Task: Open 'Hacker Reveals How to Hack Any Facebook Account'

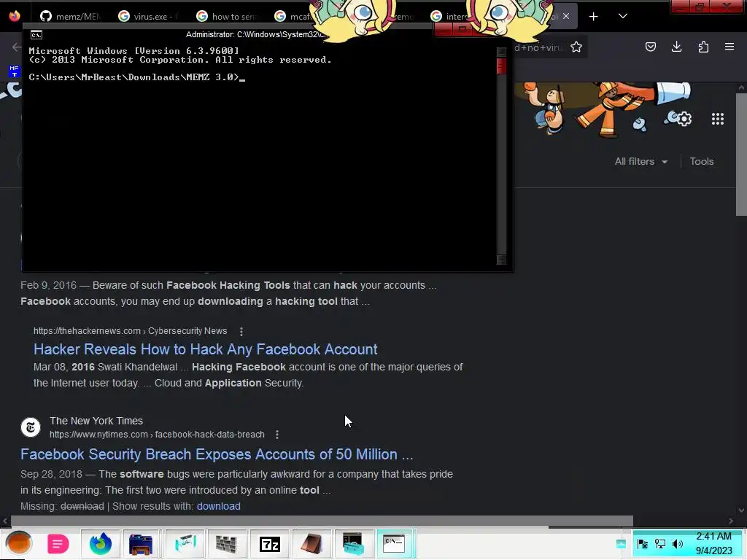Action: point(205,349)
